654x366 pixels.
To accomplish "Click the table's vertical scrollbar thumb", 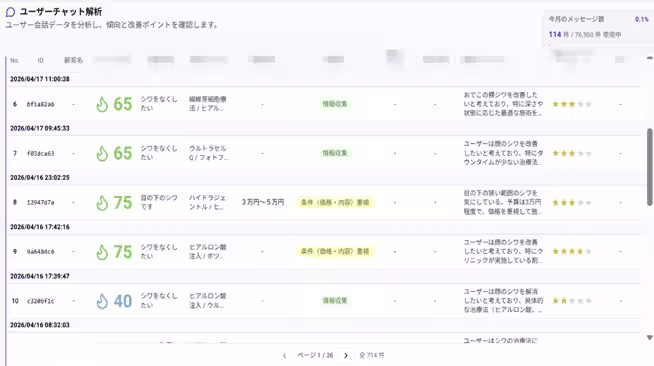I will pos(650,167).
